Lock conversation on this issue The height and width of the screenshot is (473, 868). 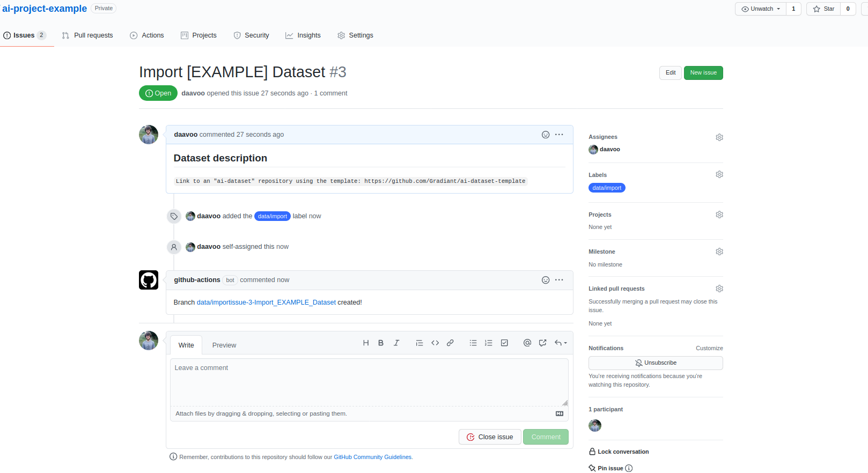point(619,452)
